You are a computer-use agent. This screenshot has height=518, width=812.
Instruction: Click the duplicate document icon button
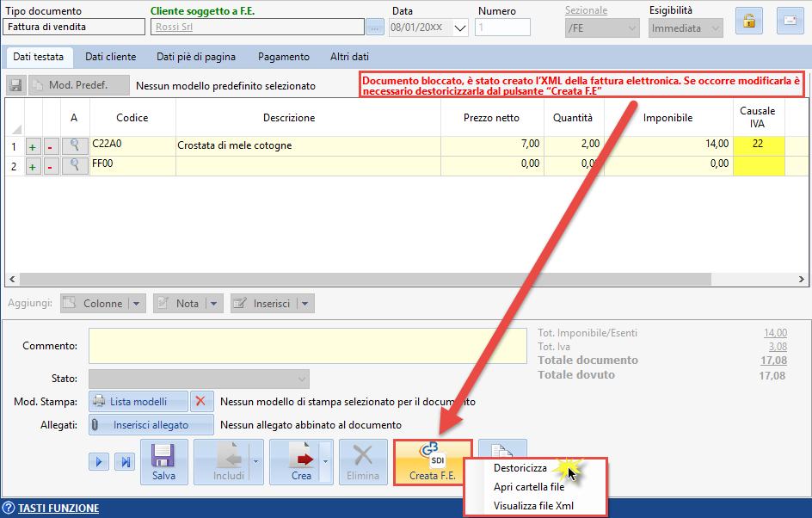(501, 448)
